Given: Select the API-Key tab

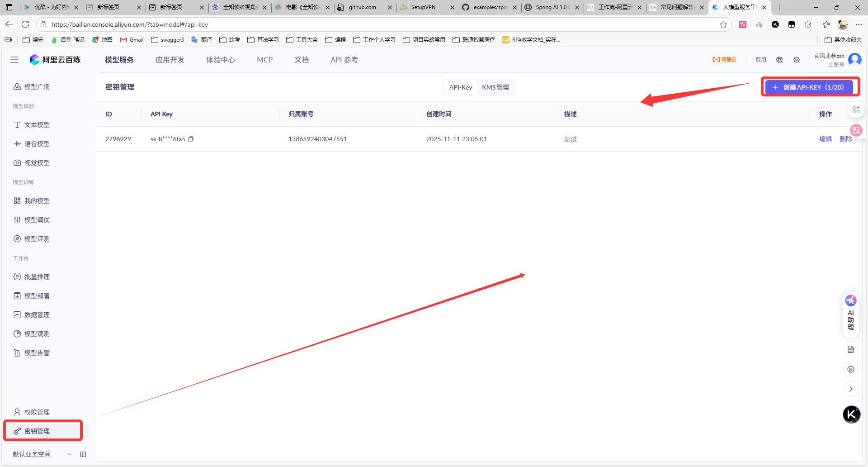Looking at the screenshot, I should pos(461,87).
